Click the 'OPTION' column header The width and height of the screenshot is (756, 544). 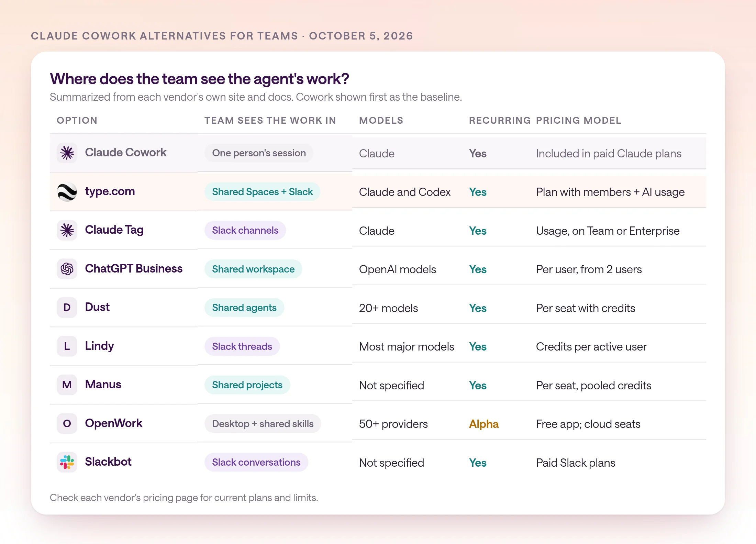77,120
